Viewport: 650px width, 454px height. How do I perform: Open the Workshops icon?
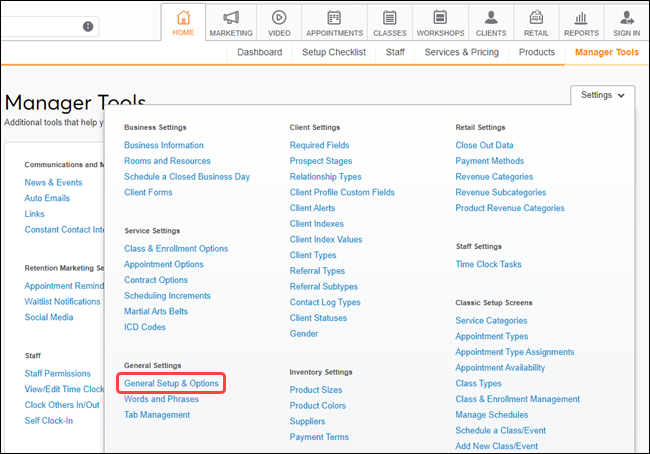point(439,18)
